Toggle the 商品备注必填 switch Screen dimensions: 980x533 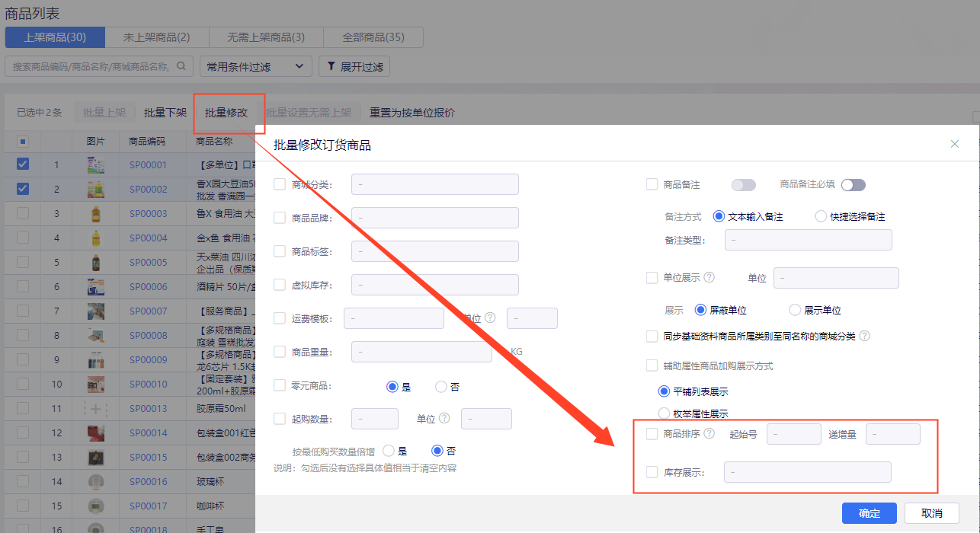(x=853, y=184)
